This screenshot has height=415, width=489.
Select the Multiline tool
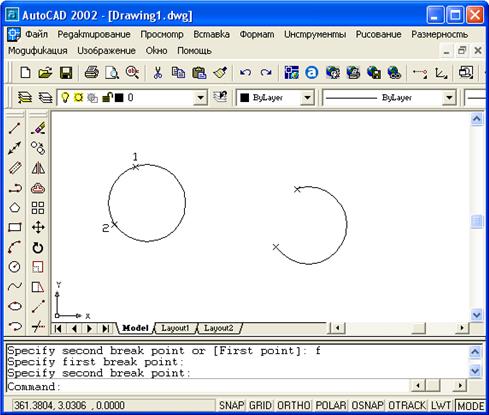coord(15,168)
